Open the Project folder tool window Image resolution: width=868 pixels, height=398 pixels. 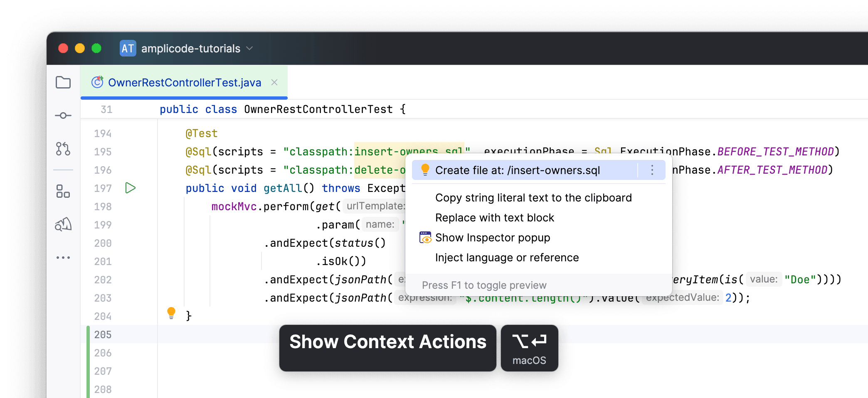point(63,82)
